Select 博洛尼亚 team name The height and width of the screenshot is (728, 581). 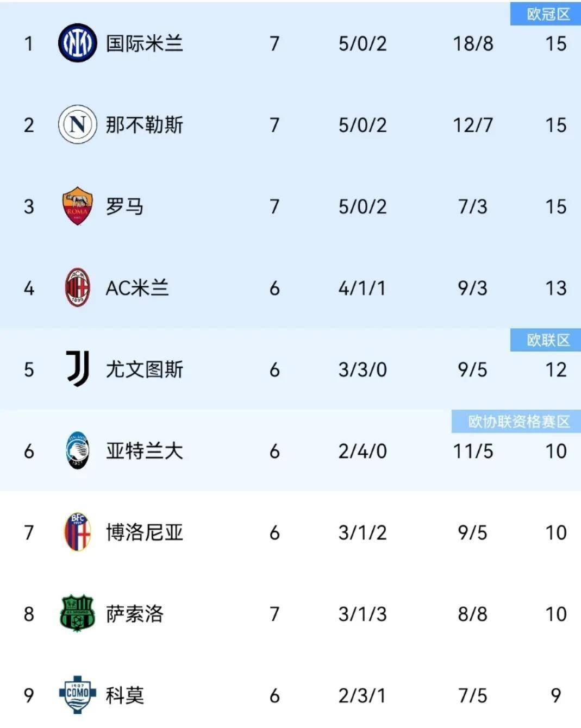[144, 532]
